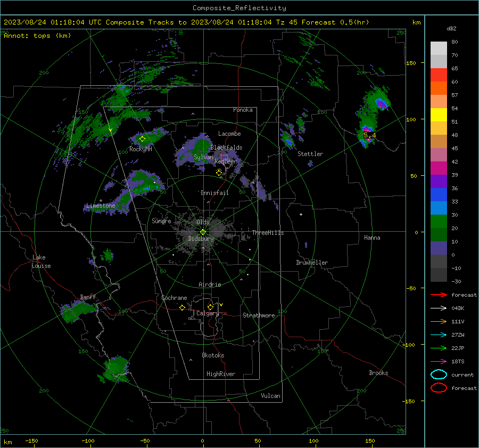Click the yellow diamond marker near RockyMH
The height and width of the screenshot is (448, 479).
click(142, 139)
